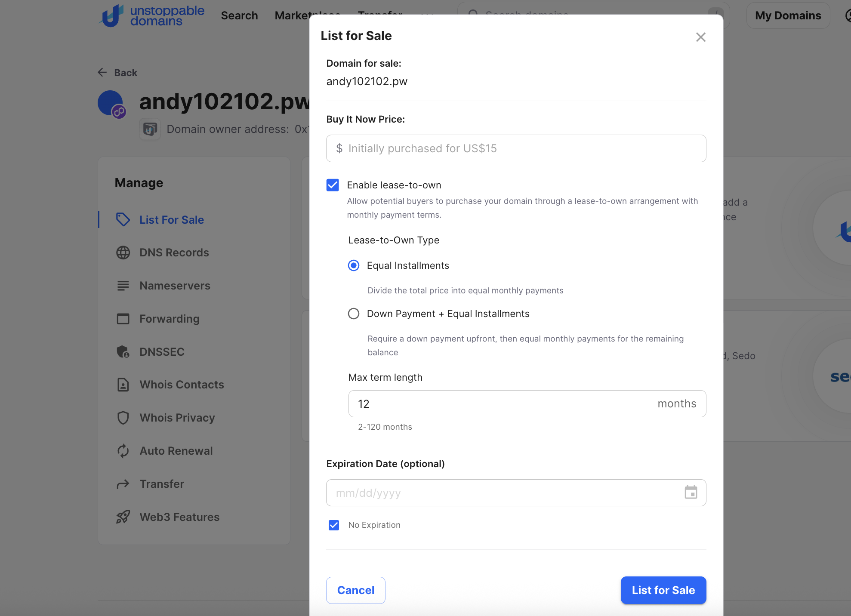Open Forwarding in Manage sidebar
851x616 pixels.
pyautogui.click(x=169, y=319)
